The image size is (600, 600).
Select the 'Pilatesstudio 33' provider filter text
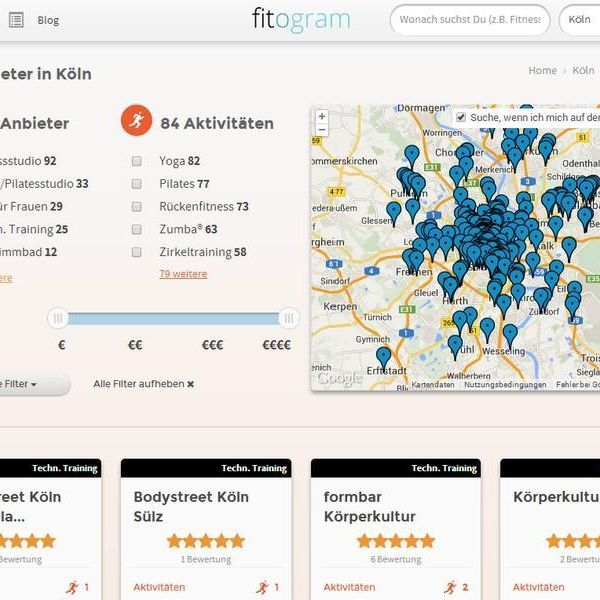coord(46,184)
